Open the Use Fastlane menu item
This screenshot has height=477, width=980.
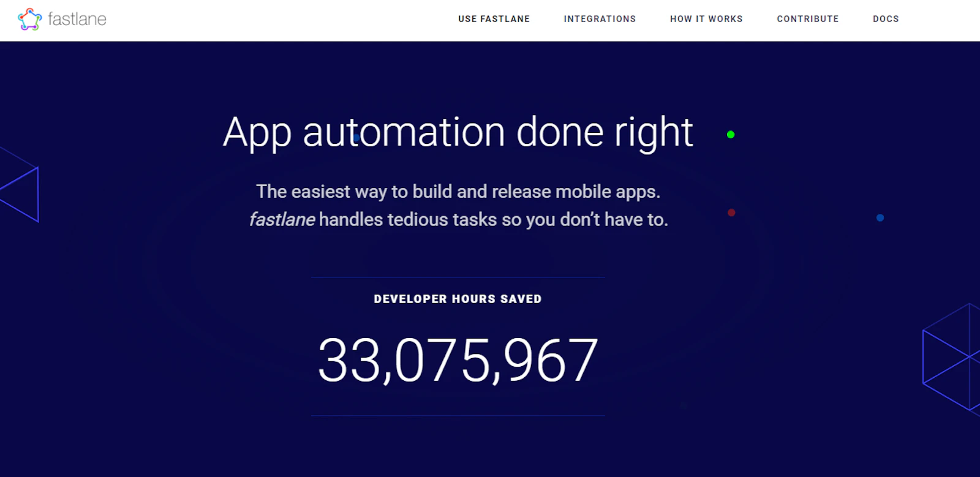click(494, 19)
